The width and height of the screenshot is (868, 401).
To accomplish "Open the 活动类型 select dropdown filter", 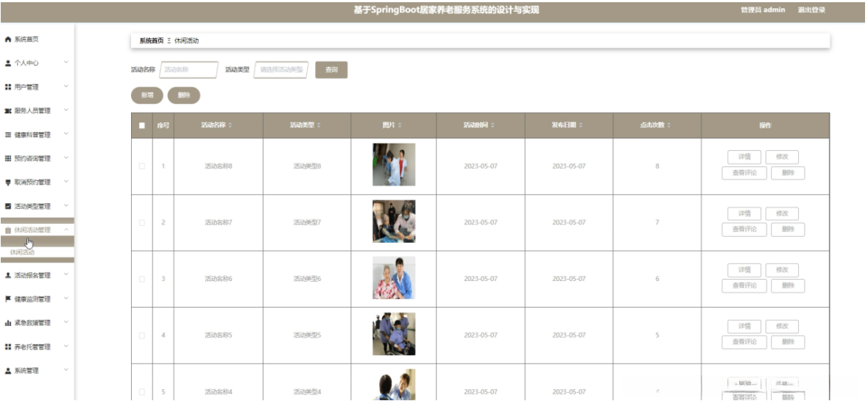I will point(280,70).
